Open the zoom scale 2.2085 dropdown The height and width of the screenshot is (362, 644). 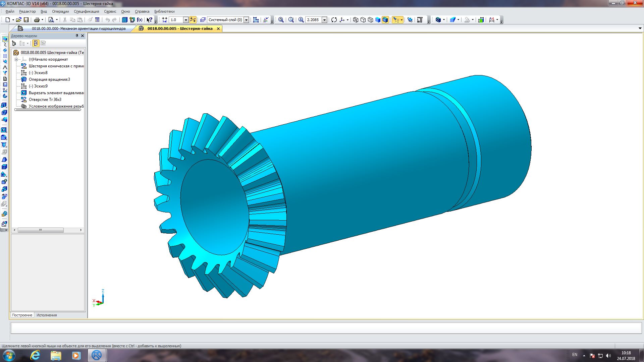point(324,20)
